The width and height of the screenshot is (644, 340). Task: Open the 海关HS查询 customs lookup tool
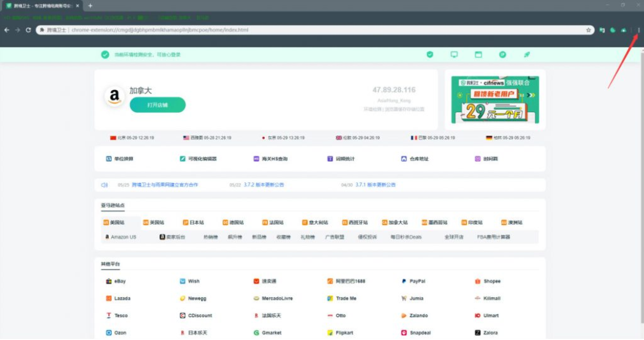tap(270, 158)
